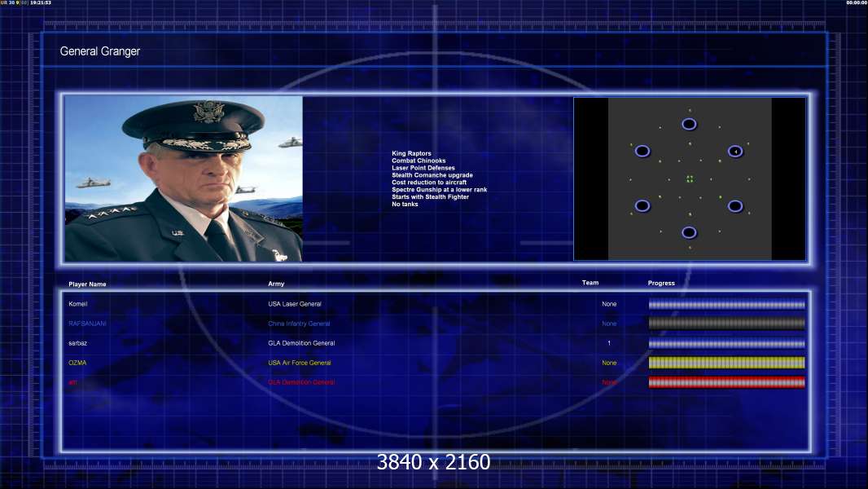This screenshot has width=868, height=489.
Task: Click sarbaz's loading progress bar
Action: tap(727, 343)
